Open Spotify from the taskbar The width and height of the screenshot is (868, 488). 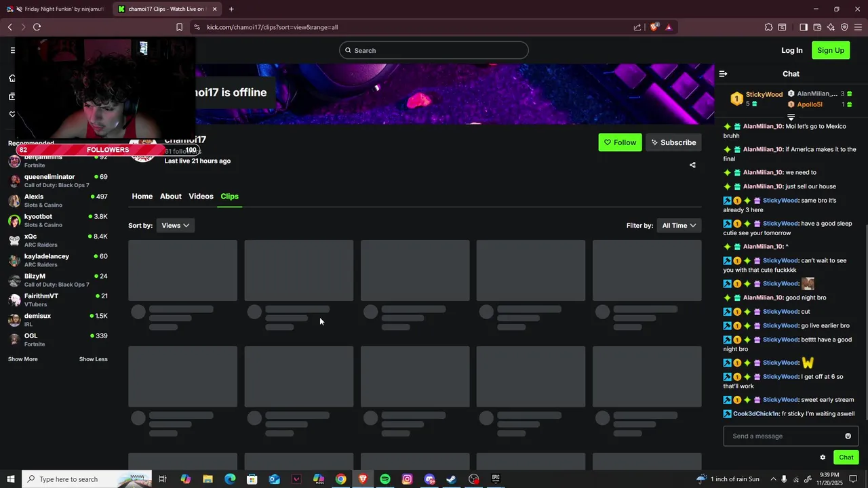point(385,479)
